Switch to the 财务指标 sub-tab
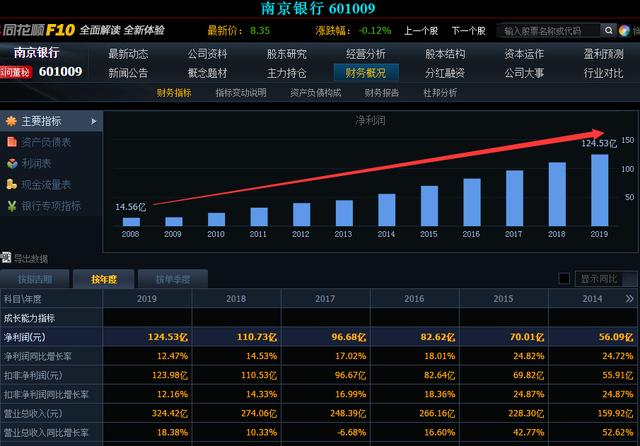Screen dimensions: 640x446 click(x=174, y=93)
